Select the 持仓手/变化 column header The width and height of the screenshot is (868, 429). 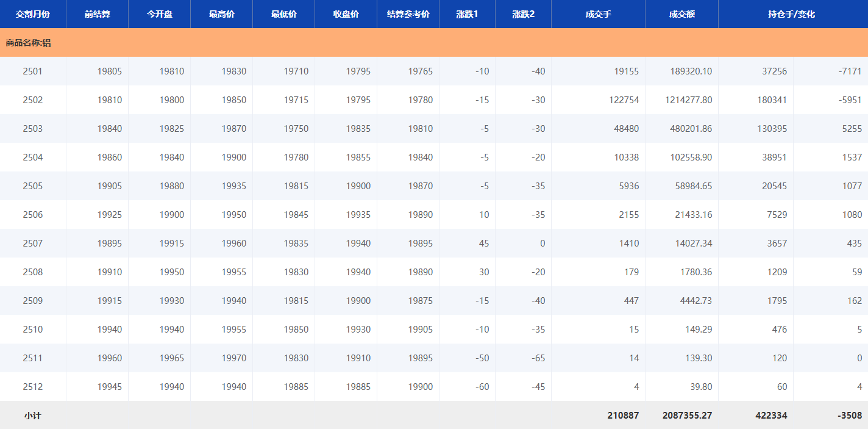point(791,14)
